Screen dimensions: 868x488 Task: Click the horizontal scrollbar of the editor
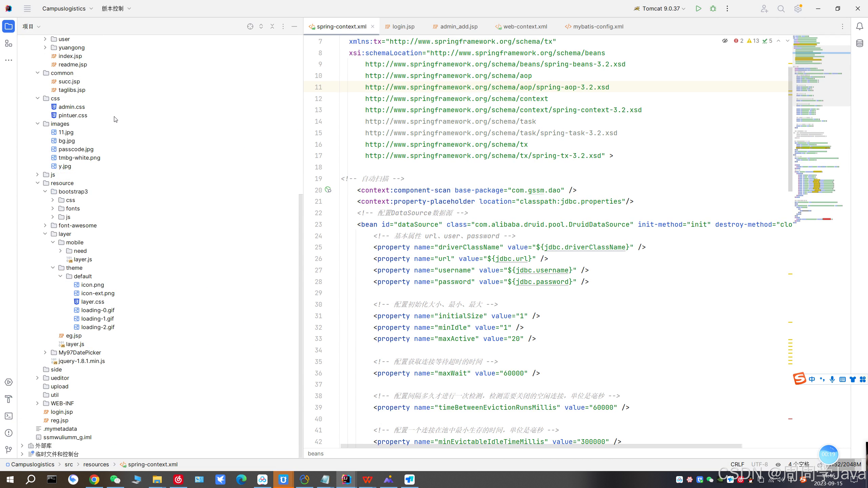tap(541, 446)
